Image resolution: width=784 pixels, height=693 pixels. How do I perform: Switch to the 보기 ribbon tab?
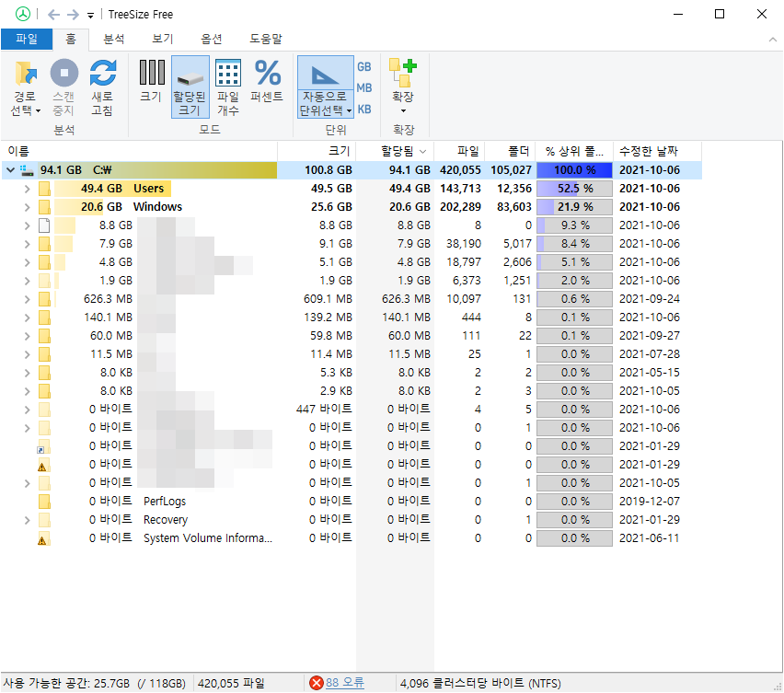point(163,39)
